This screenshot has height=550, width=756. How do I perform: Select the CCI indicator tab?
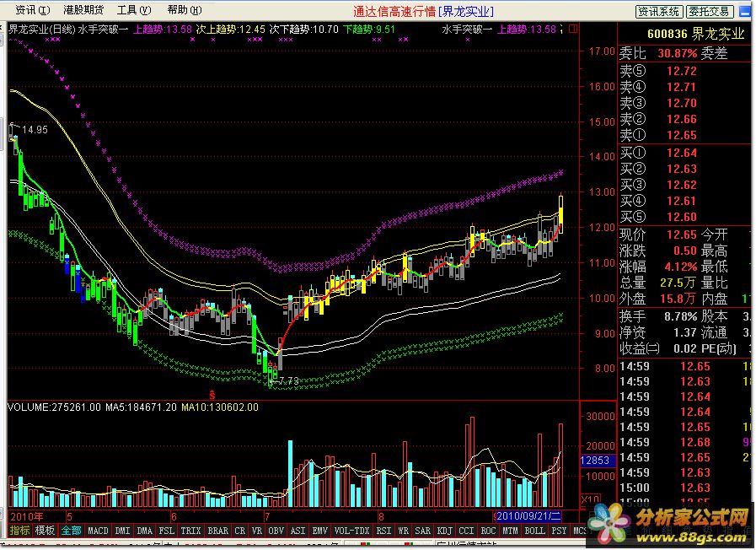pyautogui.click(x=467, y=531)
